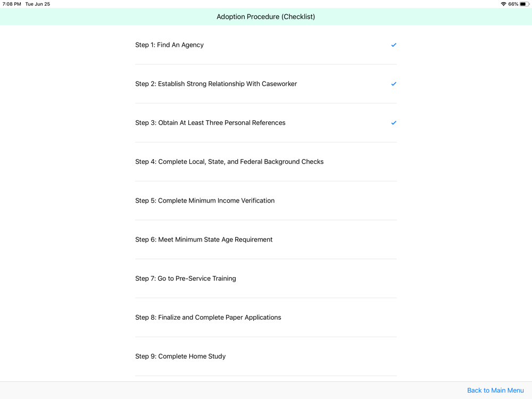Select Step 4 background checks row
Screen dimensions: 532x399
click(x=229, y=162)
